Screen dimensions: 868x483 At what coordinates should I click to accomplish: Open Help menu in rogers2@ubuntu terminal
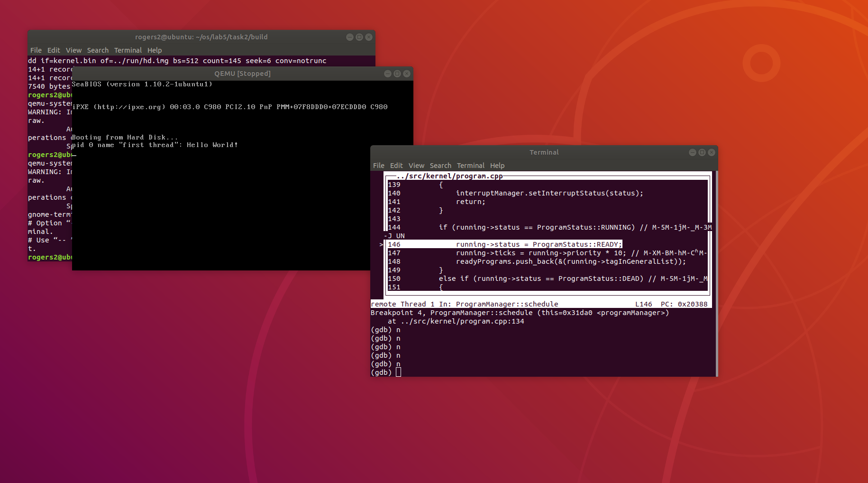click(155, 50)
